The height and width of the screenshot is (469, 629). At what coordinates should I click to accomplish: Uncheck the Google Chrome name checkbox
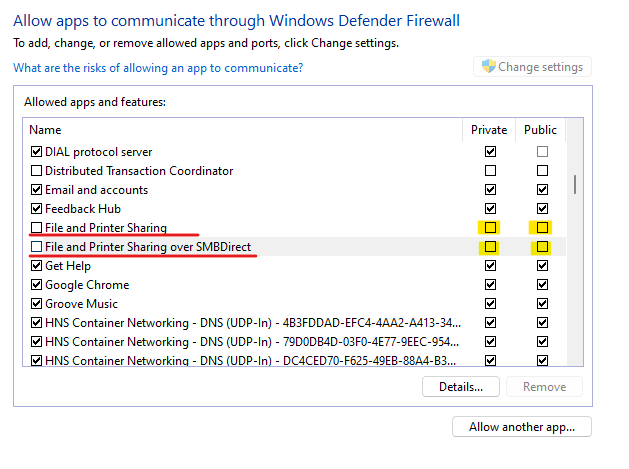[37, 285]
